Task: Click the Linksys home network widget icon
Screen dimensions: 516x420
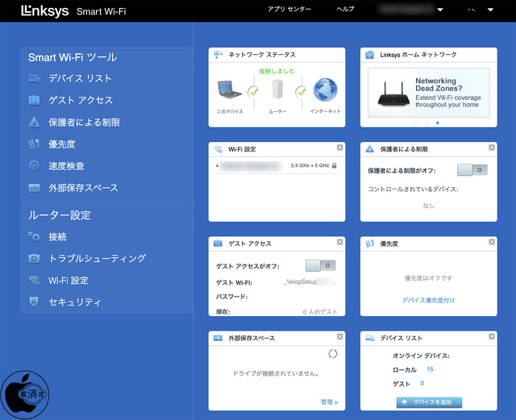Action: [x=370, y=55]
